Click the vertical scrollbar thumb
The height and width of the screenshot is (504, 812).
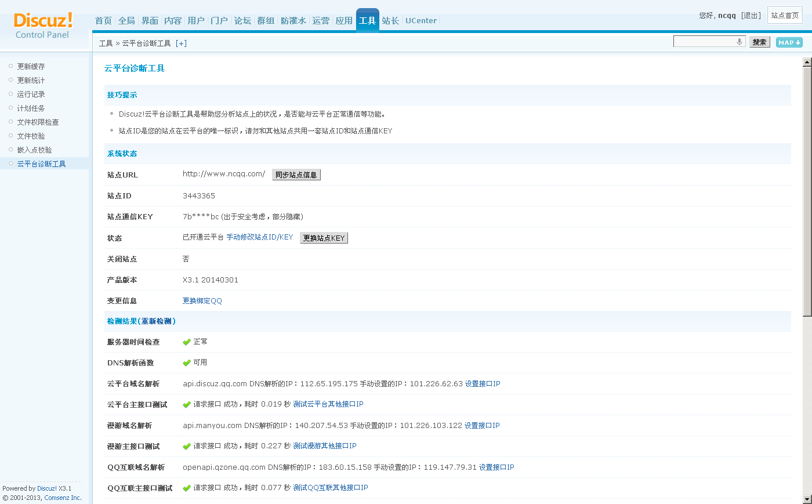coord(807,191)
